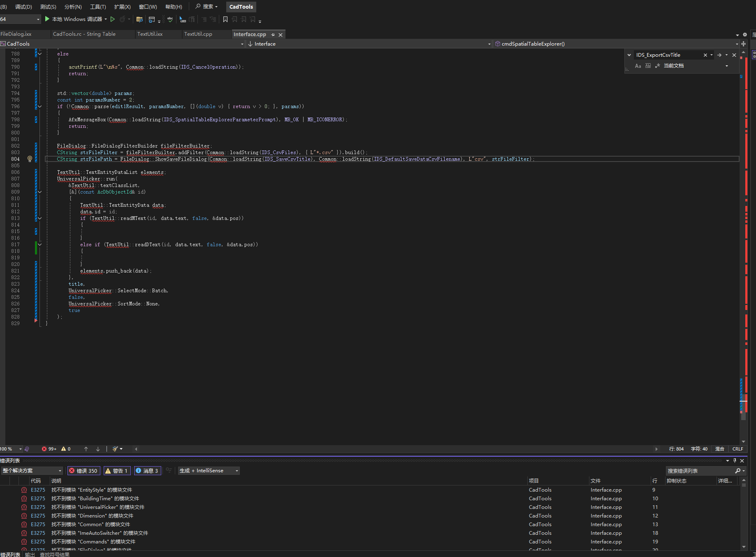The image size is (756, 557).
Task: Open code cleanup broom icon in status strip
Action: coord(116,449)
